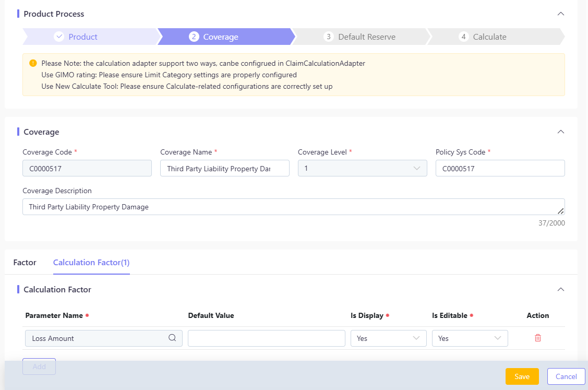
Task: Collapse the Calculation Factor section
Action: pos(561,289)
